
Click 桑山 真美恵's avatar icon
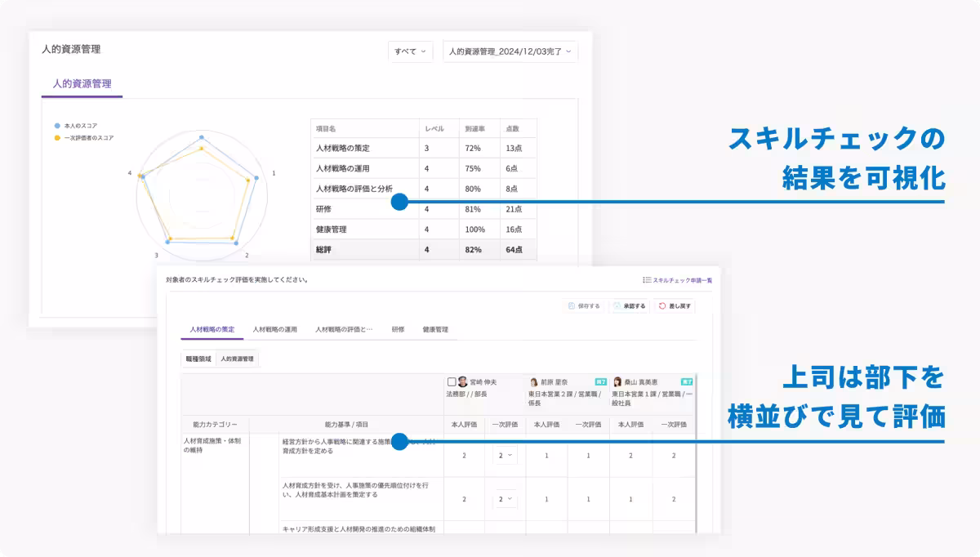click(617, 382)
